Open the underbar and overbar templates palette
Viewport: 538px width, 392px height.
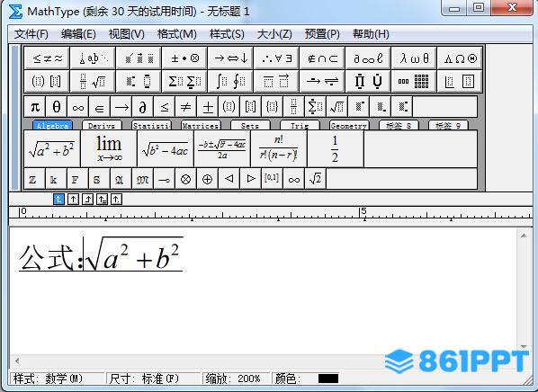[276, 81]
